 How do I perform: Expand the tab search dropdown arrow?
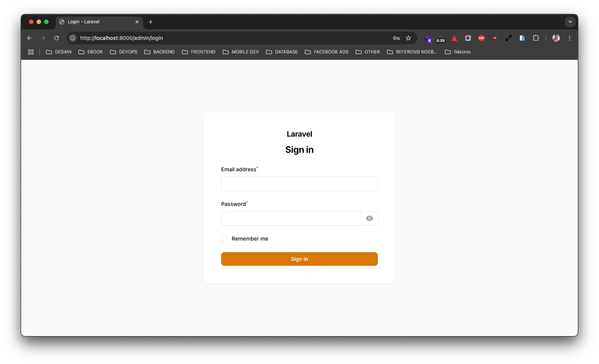pos(570,22)
